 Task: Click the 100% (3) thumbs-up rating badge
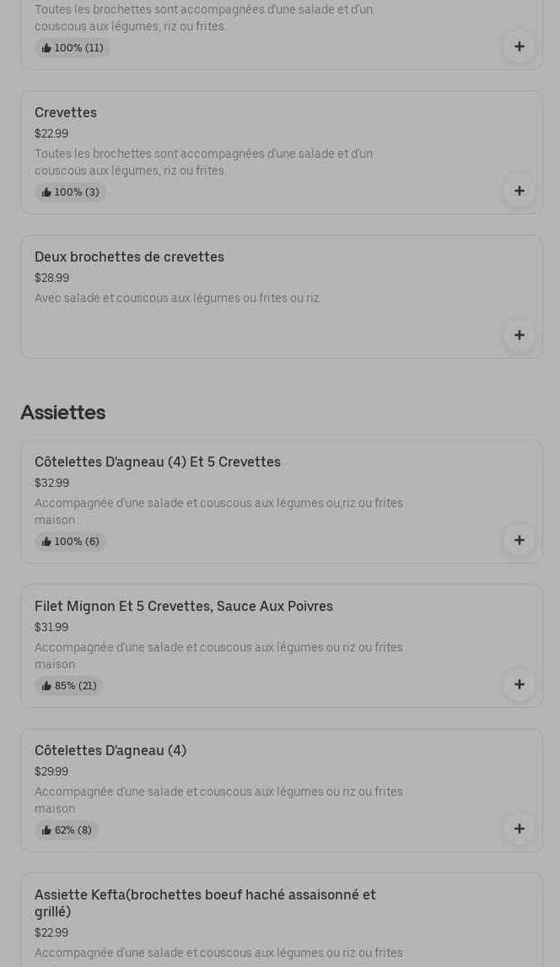[x=71, y=192]
